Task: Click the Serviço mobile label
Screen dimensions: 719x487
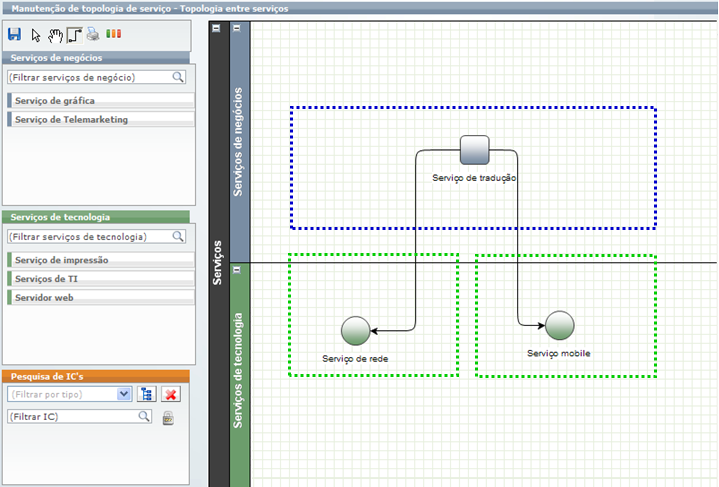Action: point(559,353)
